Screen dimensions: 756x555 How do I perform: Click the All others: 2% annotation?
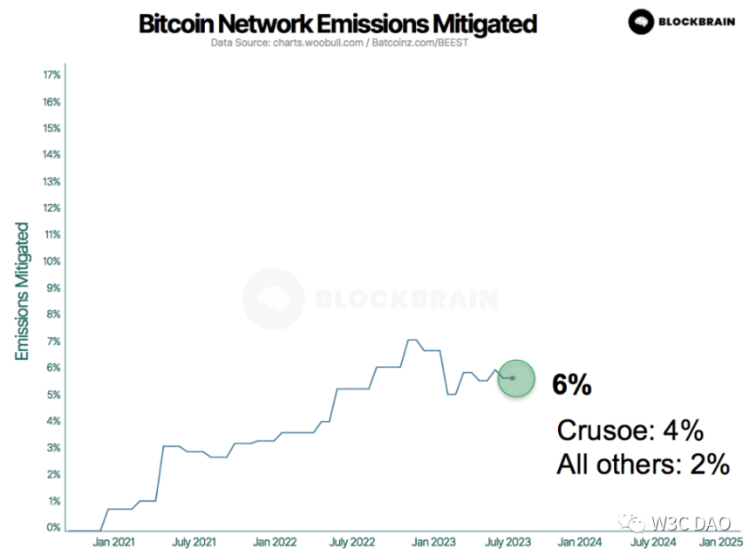click(x=643, y=464)
